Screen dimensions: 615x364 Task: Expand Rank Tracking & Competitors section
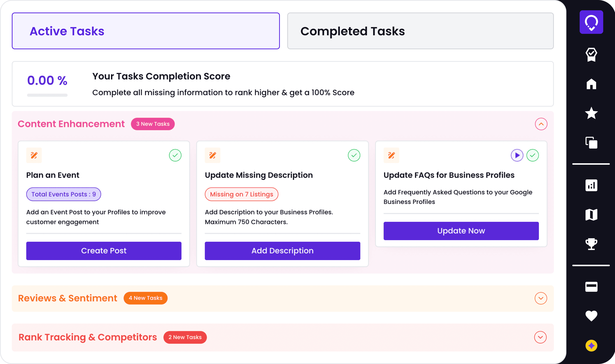(x=540, y=337)
